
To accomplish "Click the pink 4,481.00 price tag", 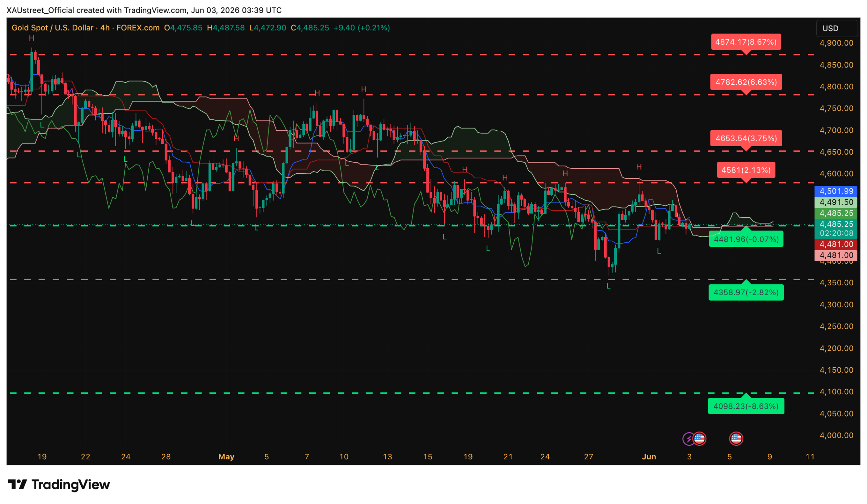I will pyautogui.click(x=836, y=256).
